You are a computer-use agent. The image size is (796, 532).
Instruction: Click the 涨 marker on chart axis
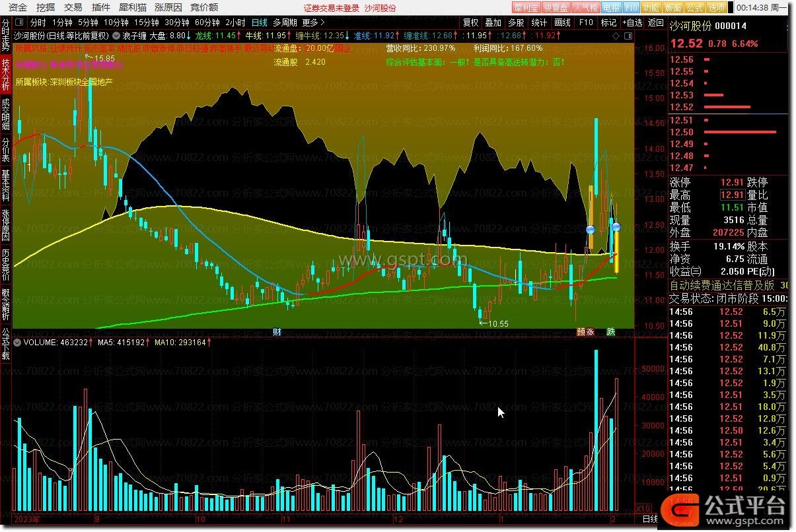pos(591,332)
